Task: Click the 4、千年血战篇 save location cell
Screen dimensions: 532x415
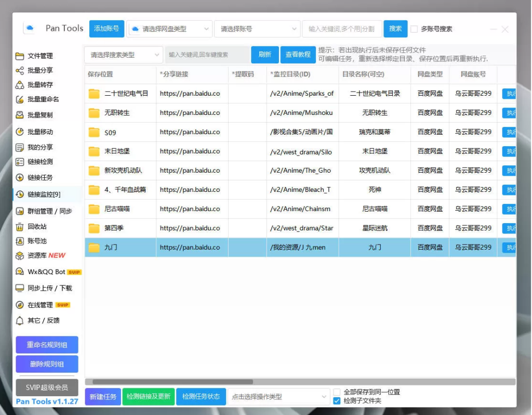Action: tap(121, 190)
